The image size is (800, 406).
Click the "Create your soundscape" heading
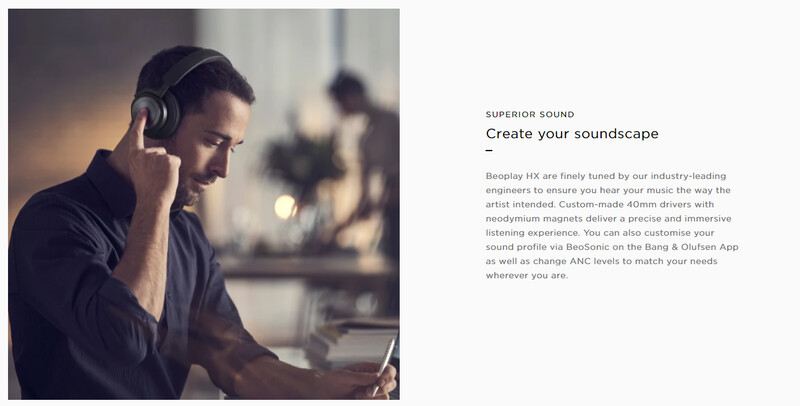pos(572,134)
